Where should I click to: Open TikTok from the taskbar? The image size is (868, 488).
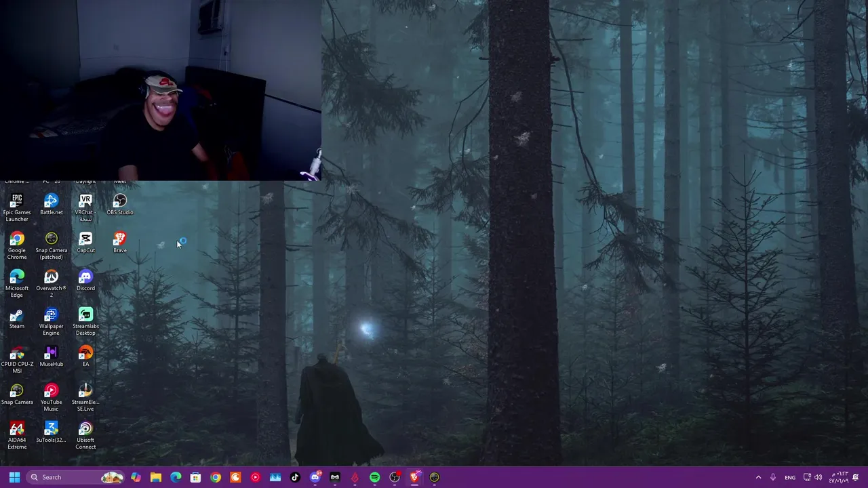[x=295, y=477]
